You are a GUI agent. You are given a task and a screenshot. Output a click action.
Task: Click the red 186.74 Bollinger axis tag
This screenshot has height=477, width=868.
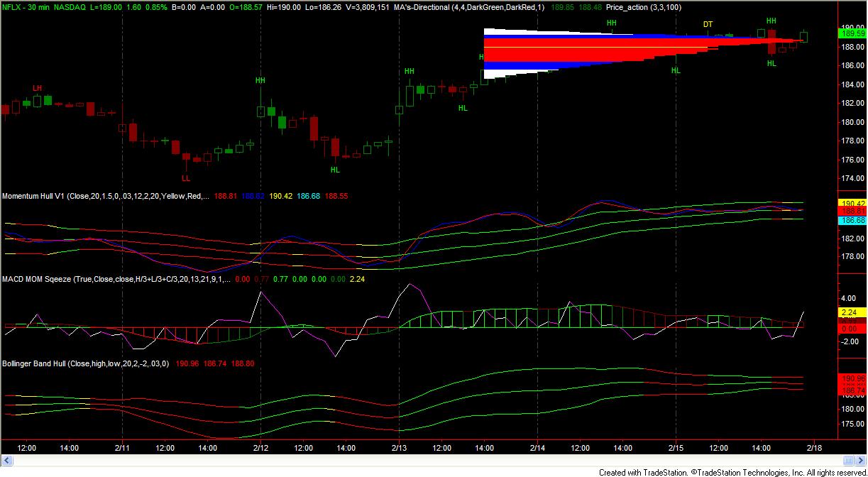[x=852, y=391]
